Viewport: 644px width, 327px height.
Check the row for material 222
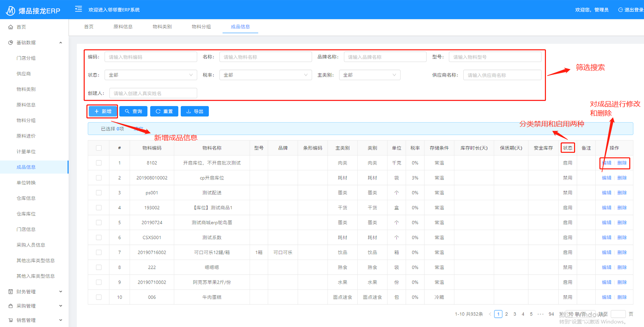(x=99, y=267)
